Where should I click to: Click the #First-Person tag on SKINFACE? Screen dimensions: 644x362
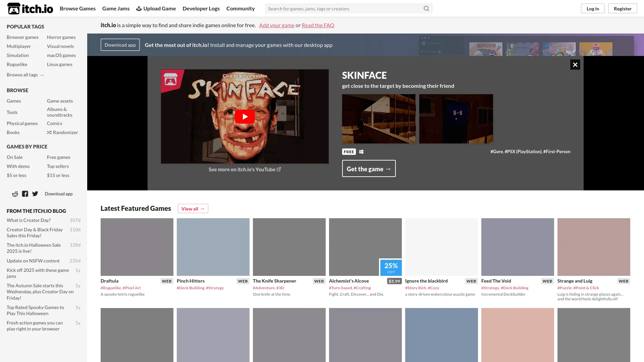pos(557,152)
